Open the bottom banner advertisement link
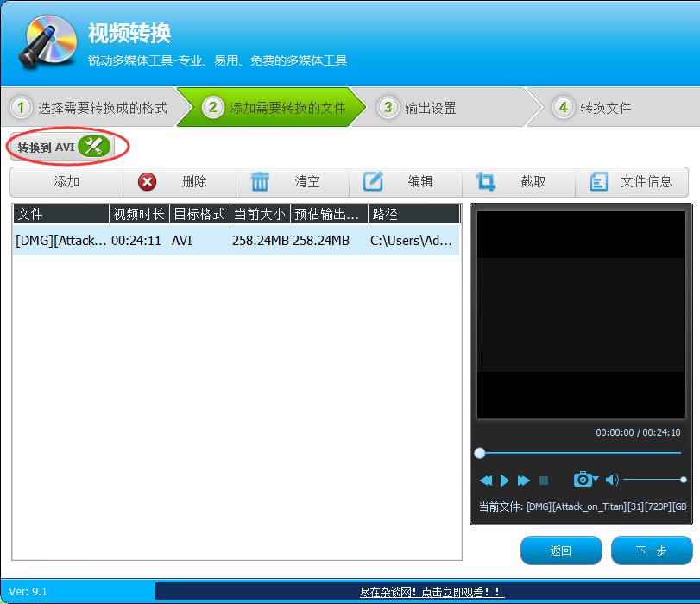Screen dimensions: 700x604 (x=432, y=592)
